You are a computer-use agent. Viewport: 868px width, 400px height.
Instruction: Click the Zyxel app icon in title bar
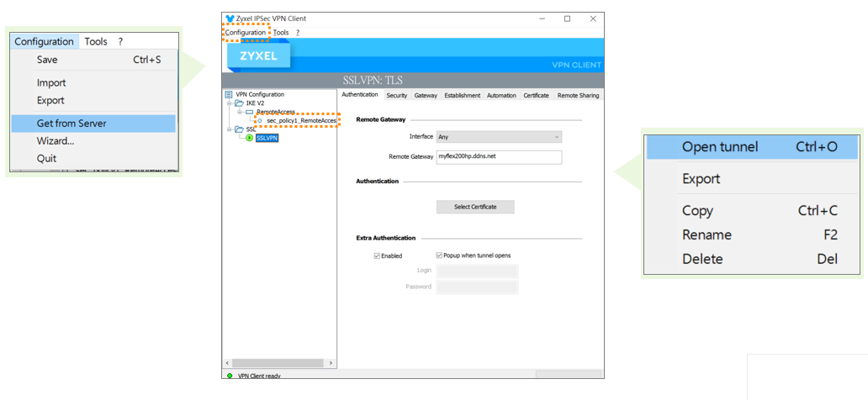230,18
